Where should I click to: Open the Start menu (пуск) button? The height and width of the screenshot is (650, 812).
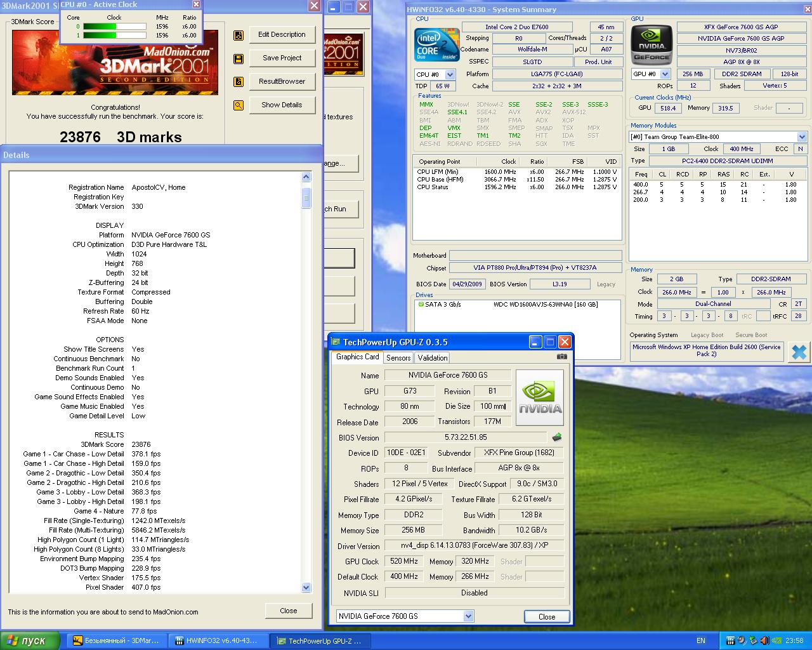click(x=30, y=640)
